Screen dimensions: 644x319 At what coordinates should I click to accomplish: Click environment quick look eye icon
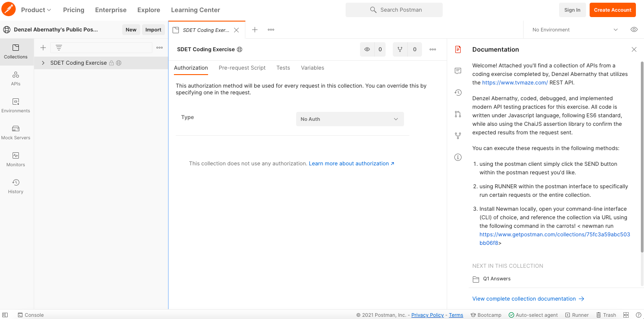(634, 30)
